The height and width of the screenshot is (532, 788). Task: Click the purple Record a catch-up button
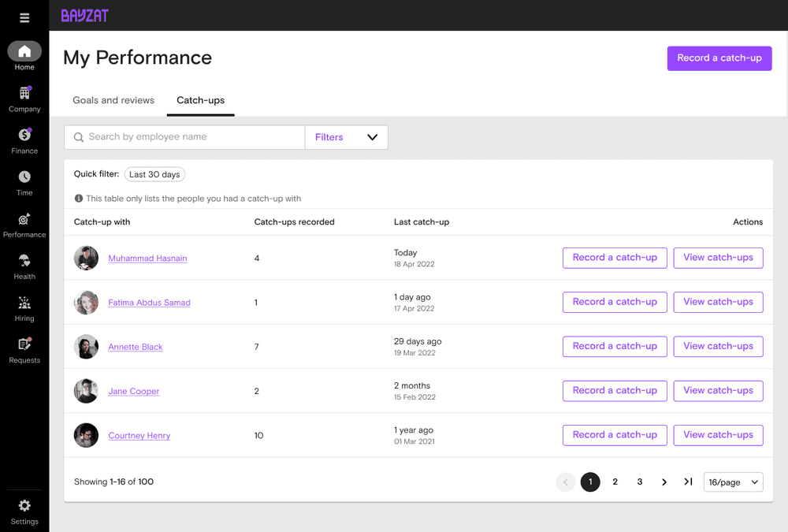719,58
